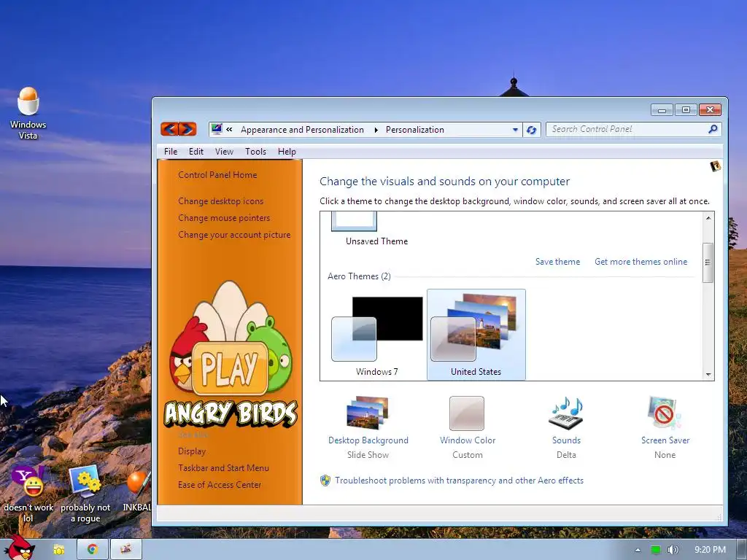
Task: Click the Angry Birds Start button
Action: pos(19,548)
